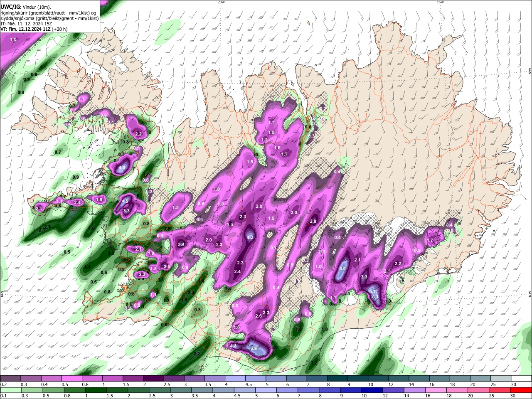This screenshot has height=399, width=532.
Task: Click the 'VT: Fim. 12.12.2024 11Z (+20 h)' line
Action: click(34, 29)
